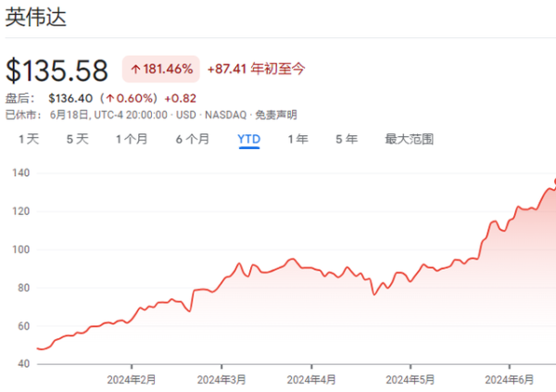Click the 60 y-axis label
The width and height of the screenshot is (556, 392).
pyautogui.click(x=23, y=326)
